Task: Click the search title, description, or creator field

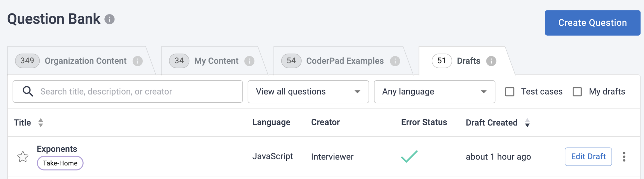Action: tap(128, 91)
